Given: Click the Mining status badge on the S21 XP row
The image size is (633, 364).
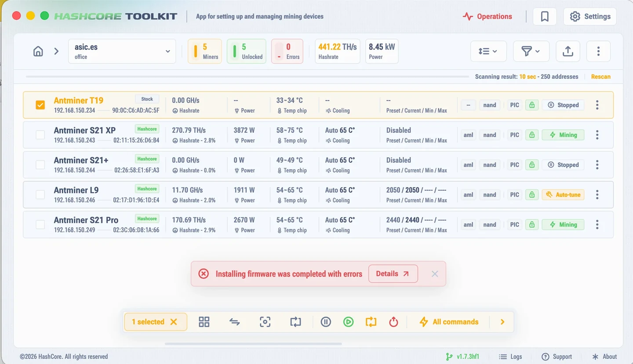Looking at the screenshot, I should pos(563,135).
